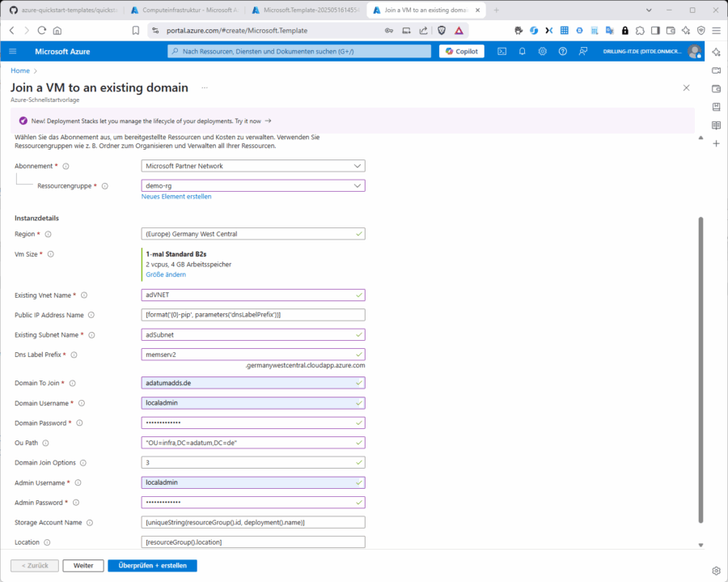This screenshot has width=728, height=582.
Task: Click the scroll down arrow of form
Action: (x=700, y=546)
